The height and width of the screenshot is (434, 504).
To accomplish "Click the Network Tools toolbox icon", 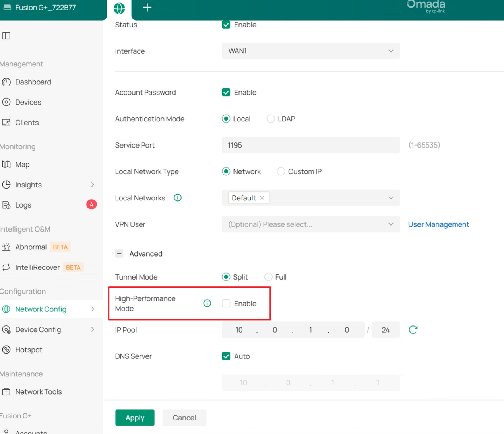I will pyautogui.click(x=6, y=392).
